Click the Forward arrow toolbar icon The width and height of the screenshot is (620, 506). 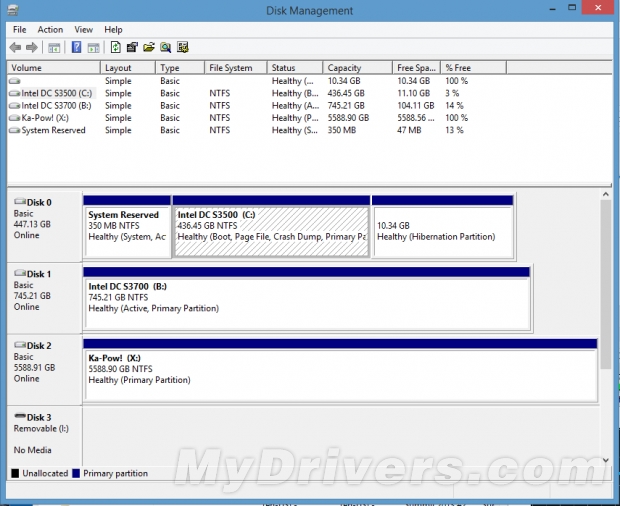(x=32, y=48)
